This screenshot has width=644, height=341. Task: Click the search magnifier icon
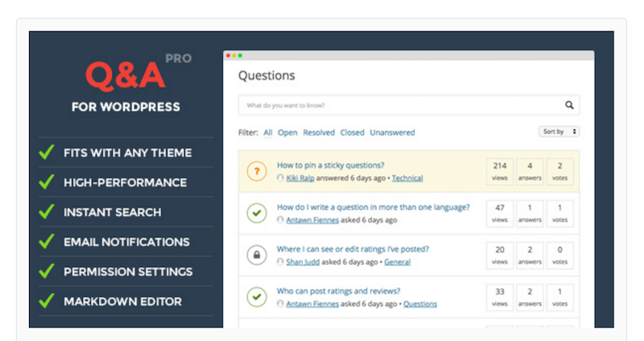[x=569, y=105]
